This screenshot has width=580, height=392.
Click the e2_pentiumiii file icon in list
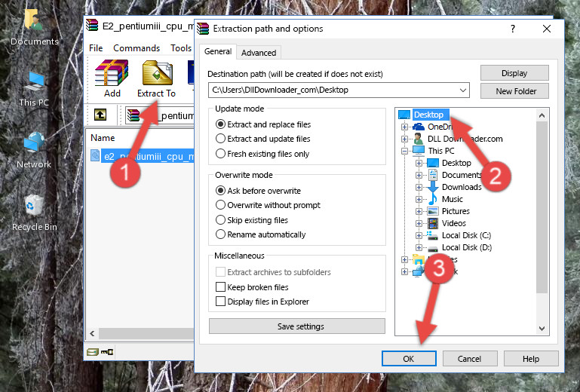pos(95,156)
